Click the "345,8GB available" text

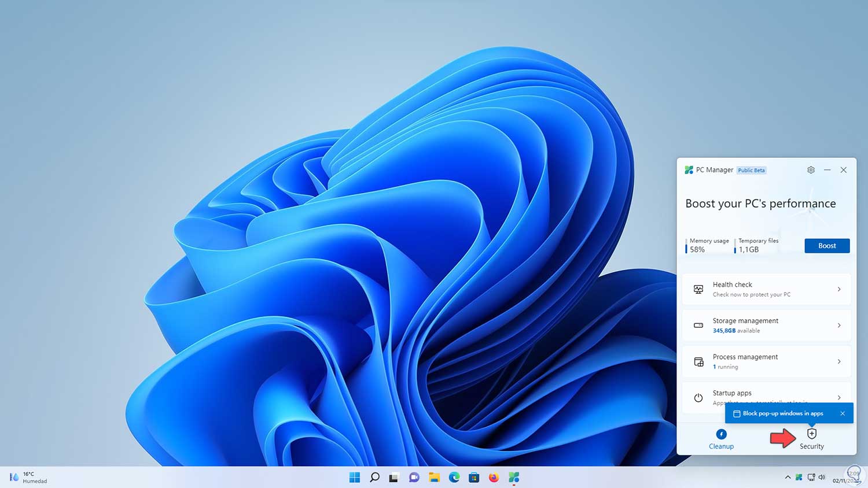pyautogui.click(x=737, y=331)
